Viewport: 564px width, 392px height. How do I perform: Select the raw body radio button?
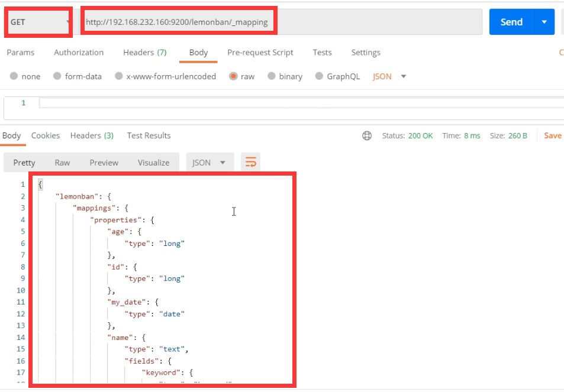[233, 76]
